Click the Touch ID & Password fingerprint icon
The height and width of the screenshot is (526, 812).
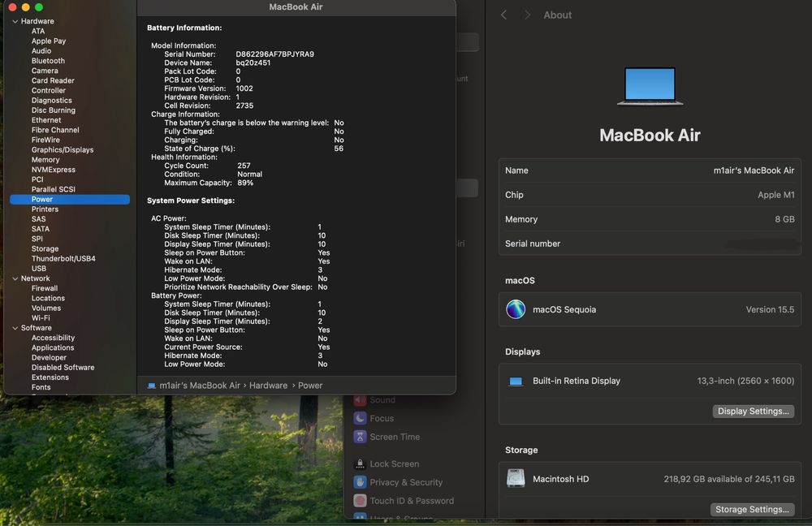(x=360, y=501)
